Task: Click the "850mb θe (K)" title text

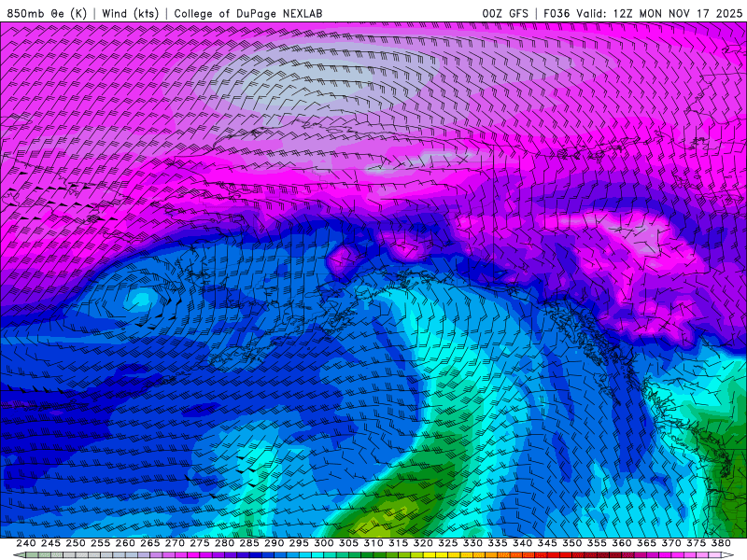Action: coord(47,13)
